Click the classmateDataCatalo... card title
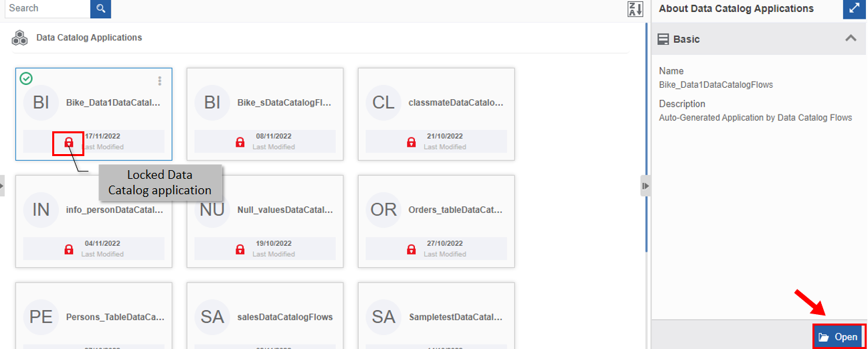The image size is (868, 349). [x=456, y=103]
